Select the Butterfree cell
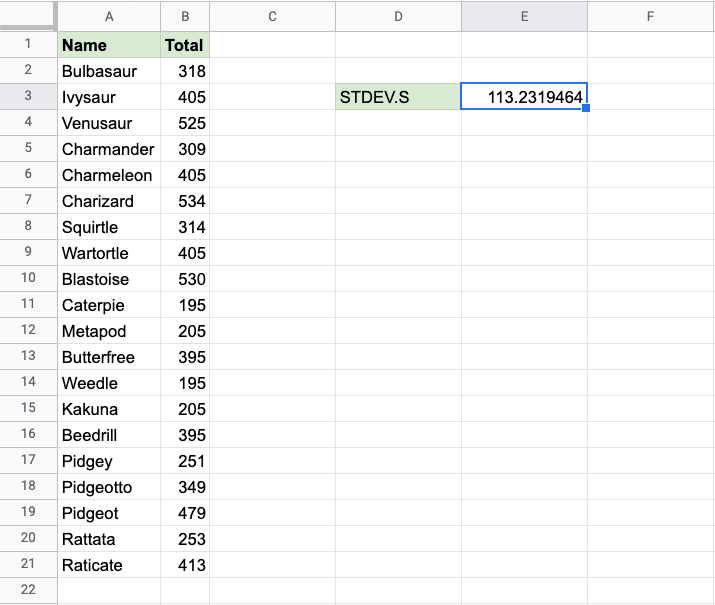The height and width of the screenshot is (605, 715). pos(109,357)
